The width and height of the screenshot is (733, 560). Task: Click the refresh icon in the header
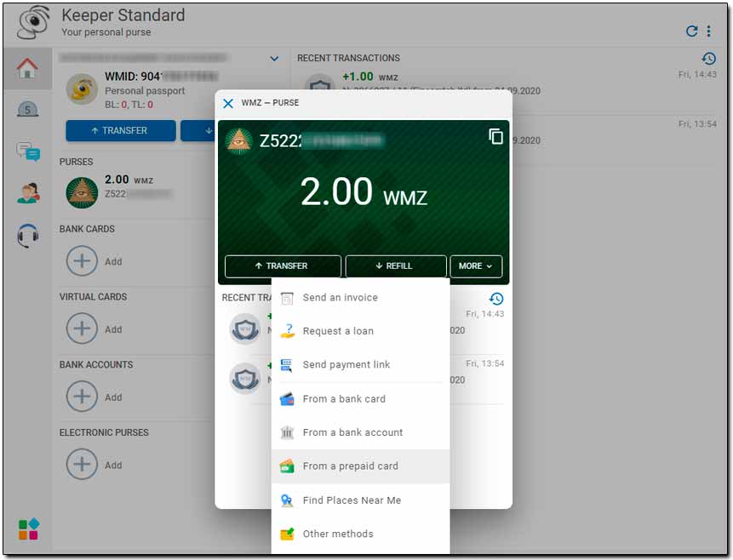pyautogui.click(x=691, y=31)
